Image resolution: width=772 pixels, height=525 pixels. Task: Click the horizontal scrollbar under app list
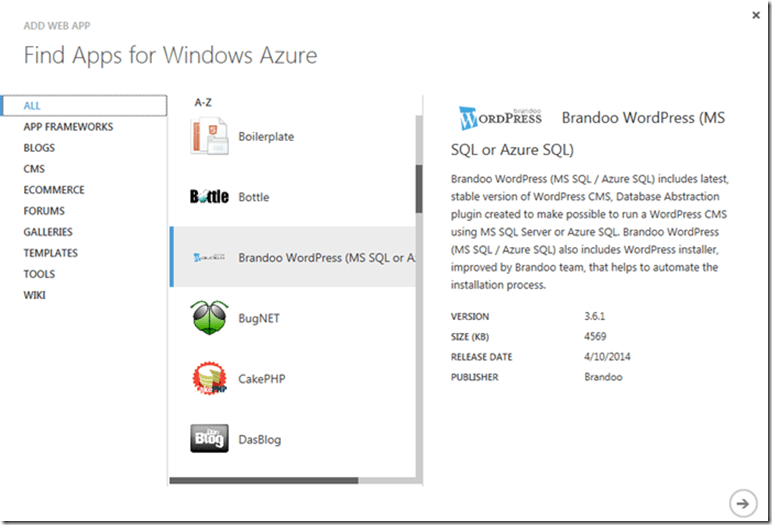tap(264, 481)
